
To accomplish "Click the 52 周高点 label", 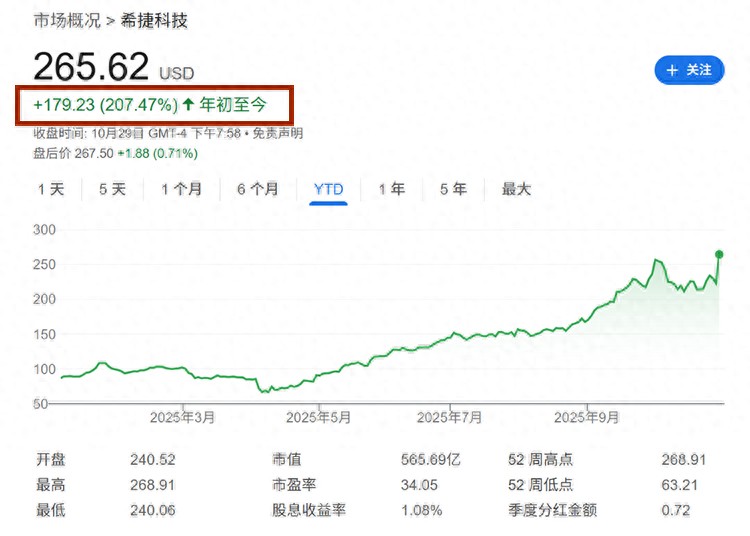I will (540, 460).
